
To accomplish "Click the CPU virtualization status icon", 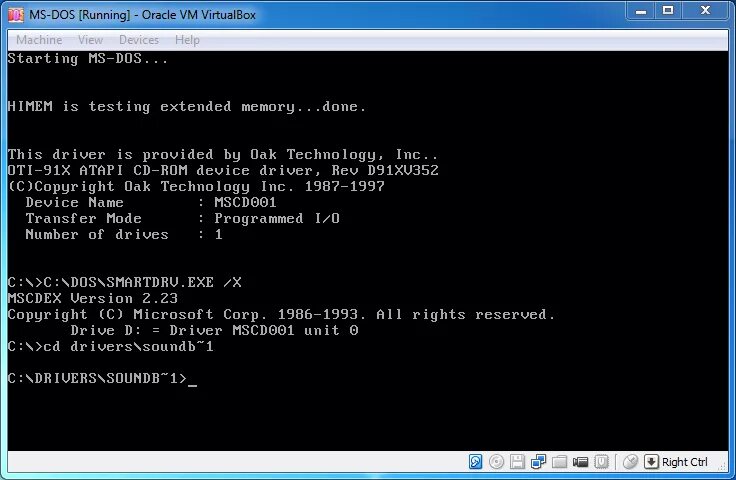I will click(x=601, y=462).
